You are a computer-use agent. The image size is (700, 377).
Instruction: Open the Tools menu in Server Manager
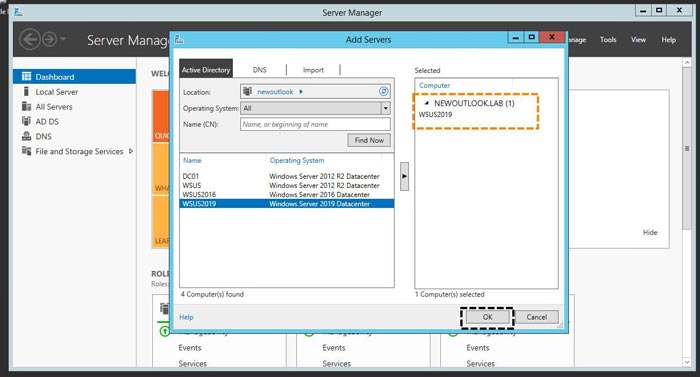coord(608,40)
